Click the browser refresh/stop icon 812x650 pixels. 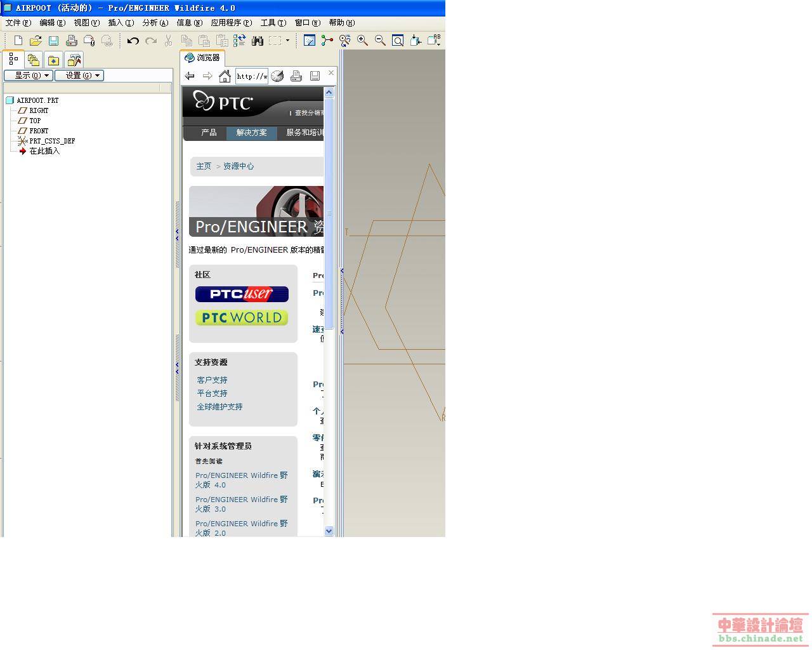pyautogui.click(x=278, y=76)
